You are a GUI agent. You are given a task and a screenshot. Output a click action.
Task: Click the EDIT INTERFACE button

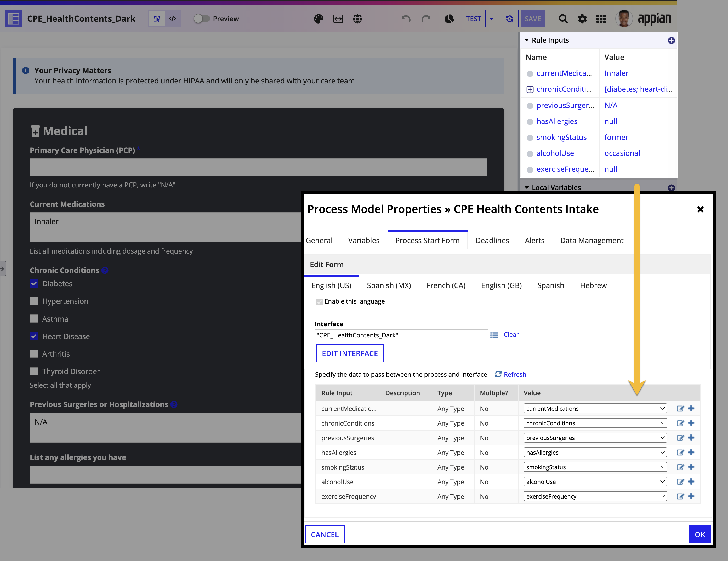click(x=350, y=353)
